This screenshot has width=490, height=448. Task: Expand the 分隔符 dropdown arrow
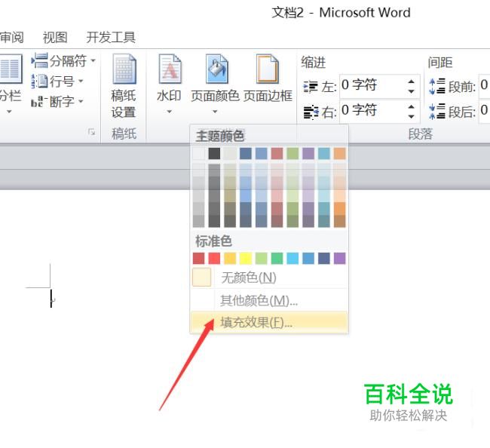tap(93, 60)
